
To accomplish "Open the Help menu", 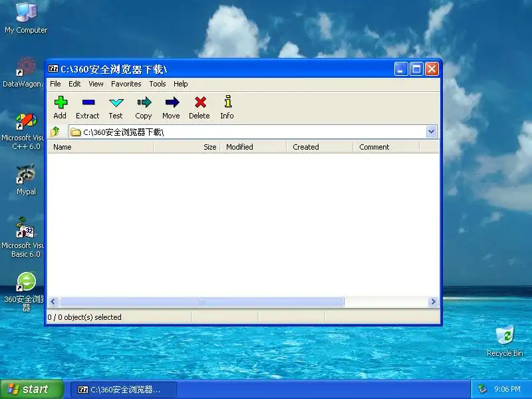I will click(180, 84).
